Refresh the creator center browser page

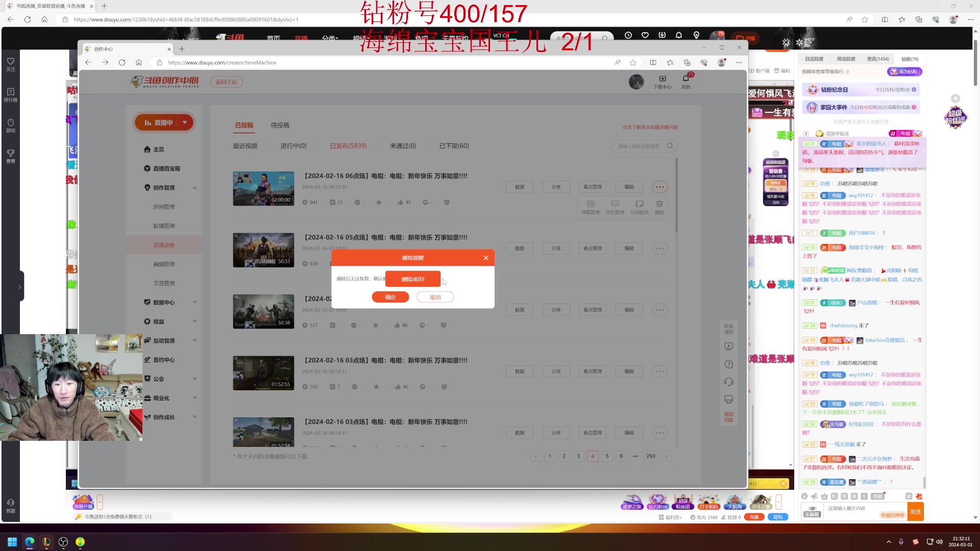(121, 62)
